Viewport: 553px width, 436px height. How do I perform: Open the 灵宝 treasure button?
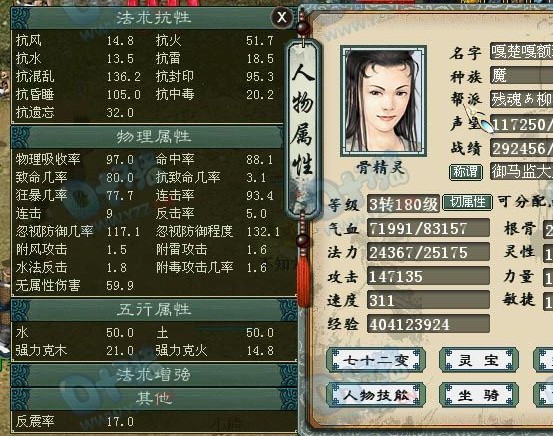coord(479,360)
